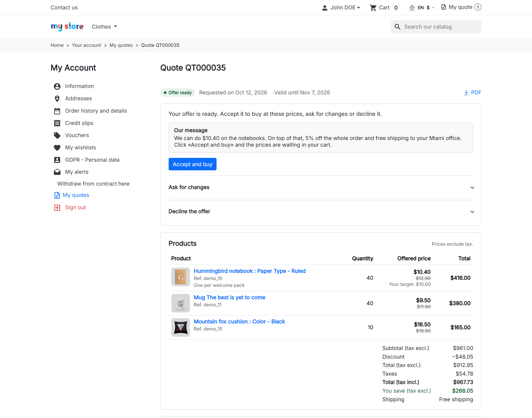Expand the Ask for changes section

(x=321, y=188)
